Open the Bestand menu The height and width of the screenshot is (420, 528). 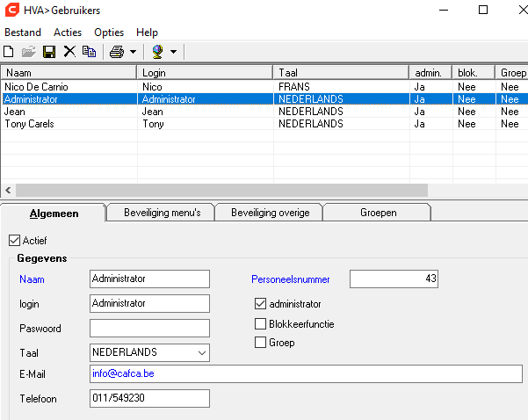[x=23, y=33]
